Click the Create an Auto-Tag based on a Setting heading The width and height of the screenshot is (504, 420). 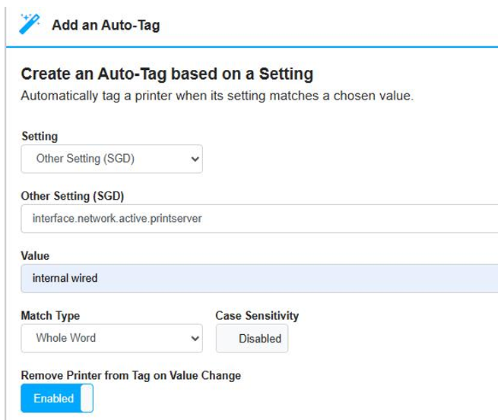click(167, 74)
